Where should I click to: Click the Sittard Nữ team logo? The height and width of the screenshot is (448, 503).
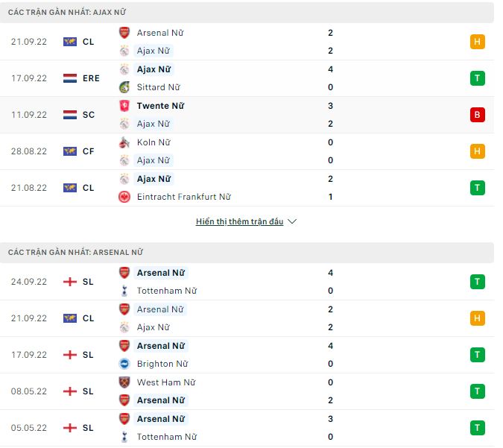124,87
